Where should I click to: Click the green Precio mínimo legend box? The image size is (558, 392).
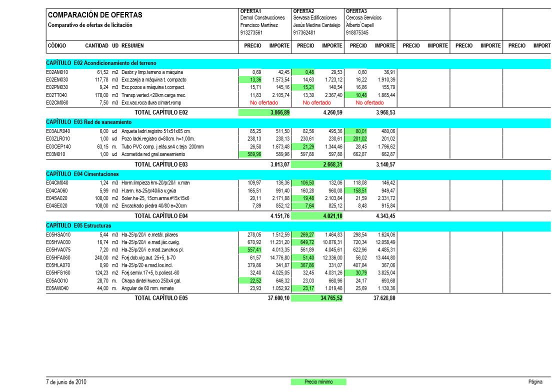(318, 382)
